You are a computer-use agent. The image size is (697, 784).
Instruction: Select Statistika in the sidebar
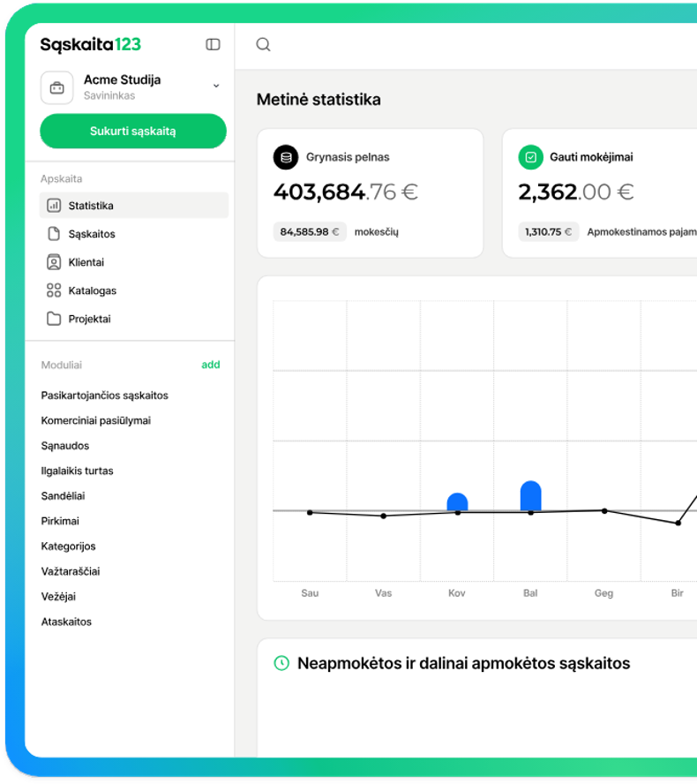tap(91, 206)
